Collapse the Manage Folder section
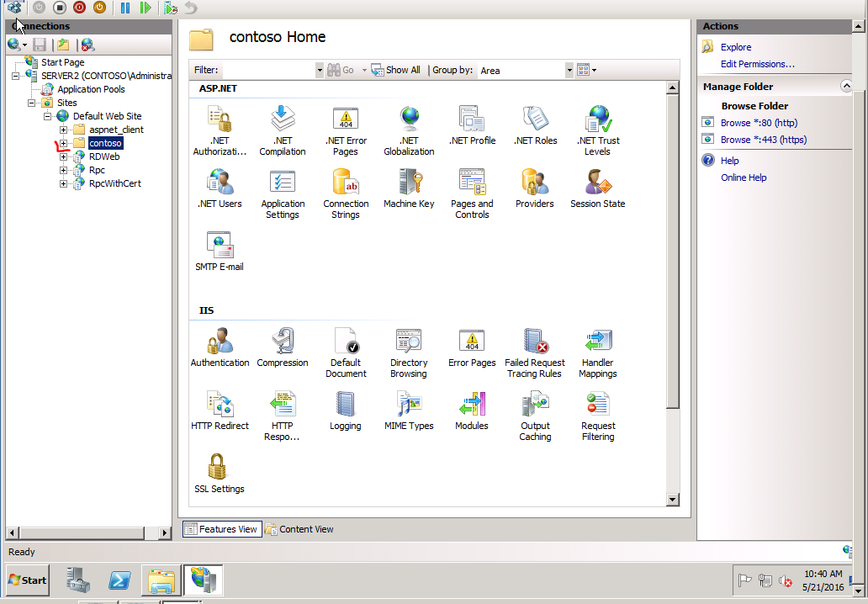The height and width of the screenshot is (604, 868). (x=846, y=86)
